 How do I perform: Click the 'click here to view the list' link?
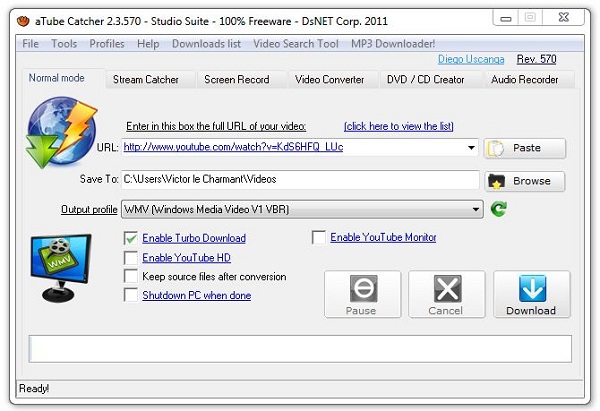(398, 126)
